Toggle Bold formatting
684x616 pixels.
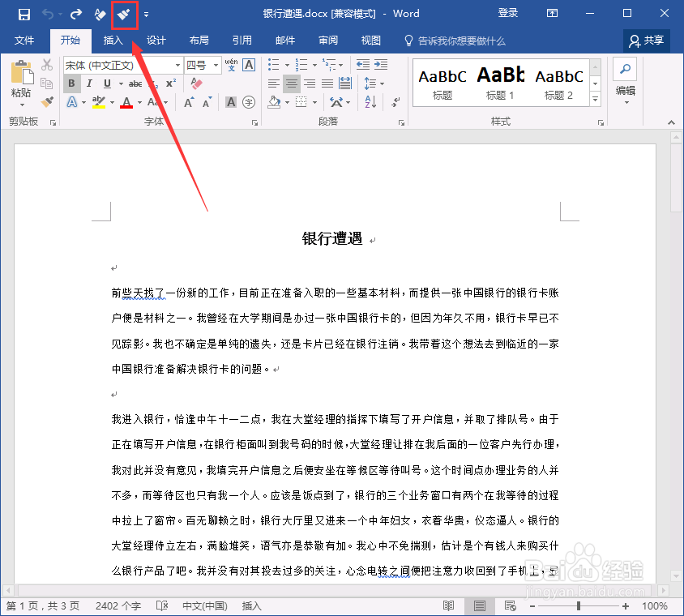(x=71, y=83)
